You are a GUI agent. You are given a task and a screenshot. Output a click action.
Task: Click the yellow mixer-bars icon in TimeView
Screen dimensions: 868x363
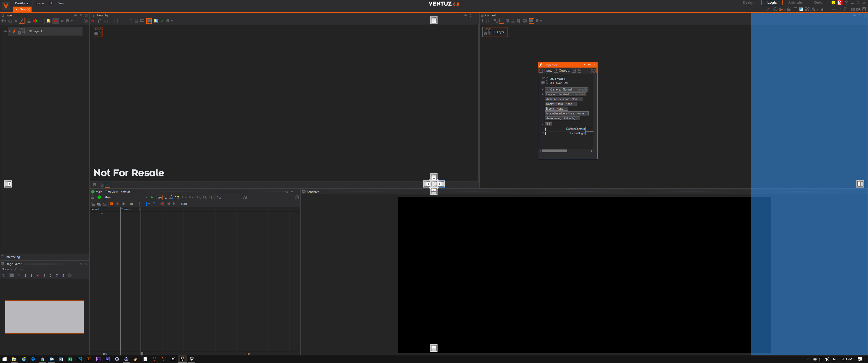pos(177,197)
